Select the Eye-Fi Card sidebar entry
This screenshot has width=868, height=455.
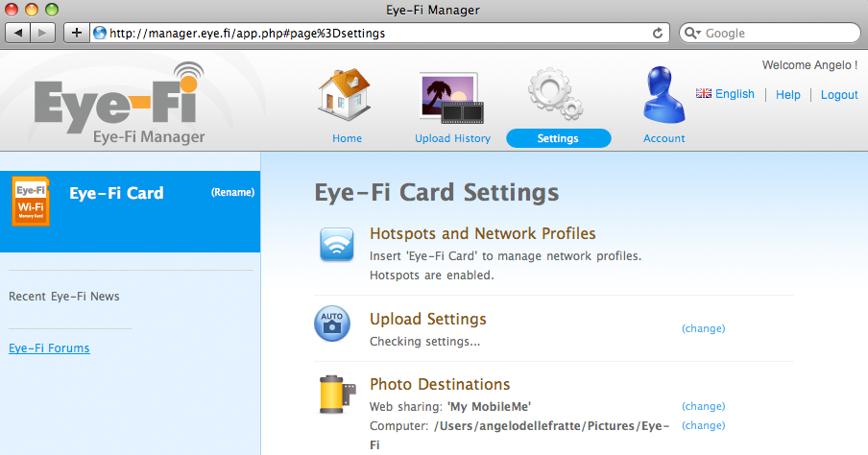pyautogui.click(x=130, y=211)
